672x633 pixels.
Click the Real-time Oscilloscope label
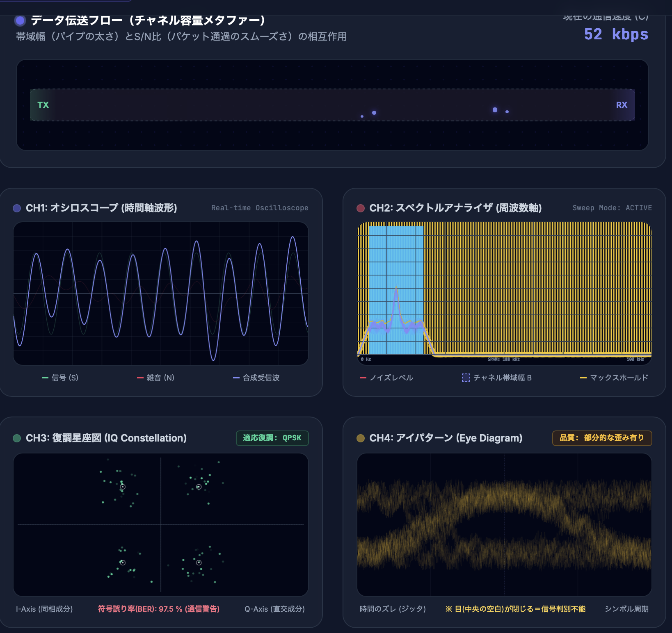260,208
